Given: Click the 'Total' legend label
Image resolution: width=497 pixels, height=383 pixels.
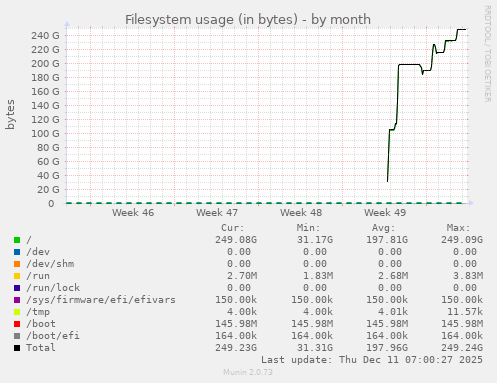Looking at the screenshot, I should (41, 348).
